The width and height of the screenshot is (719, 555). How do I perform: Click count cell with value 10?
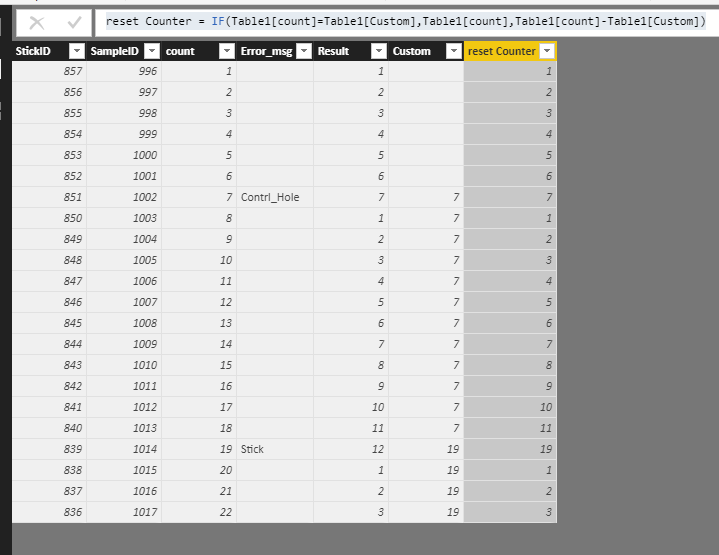click(x=199, y=260)
